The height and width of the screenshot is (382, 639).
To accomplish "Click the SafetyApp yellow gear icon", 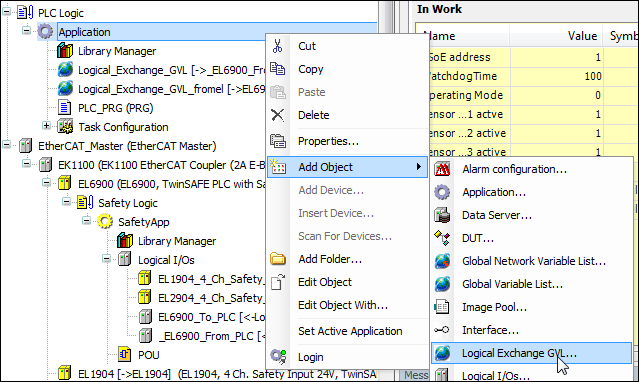I will point(105,221).
